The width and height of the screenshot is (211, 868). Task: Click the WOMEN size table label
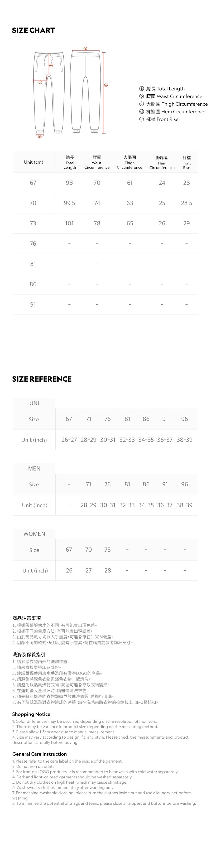click(34, 534)
